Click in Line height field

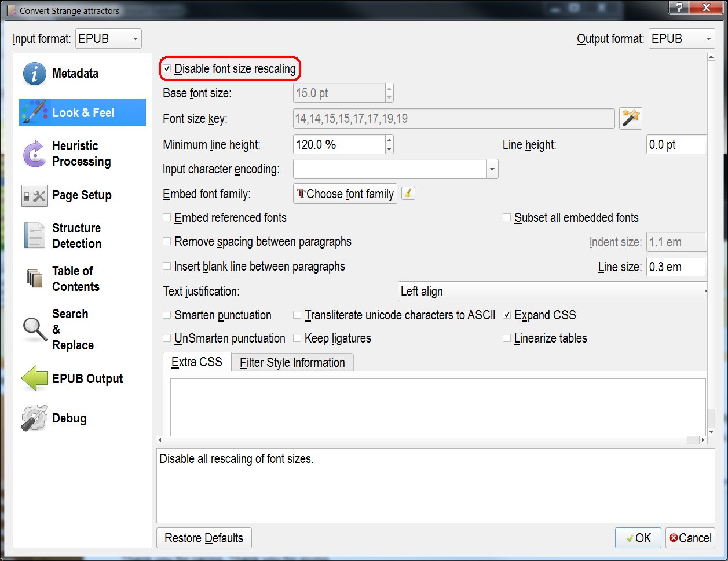click(x=675, y=144)
